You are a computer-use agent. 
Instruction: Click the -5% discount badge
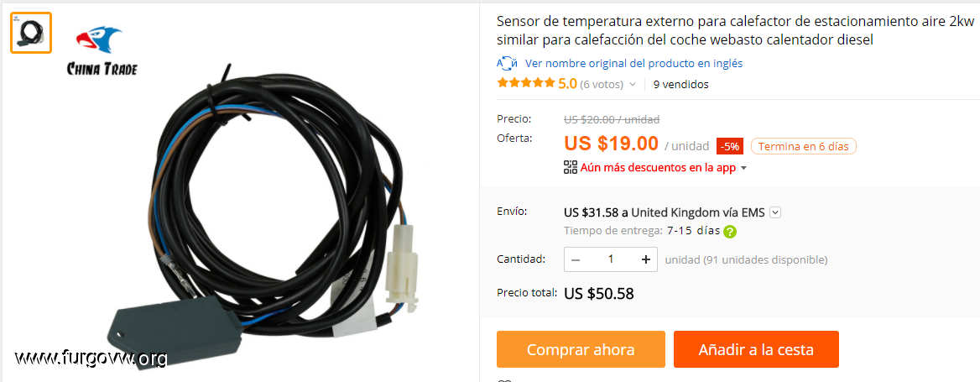click(x=729, y=146)
